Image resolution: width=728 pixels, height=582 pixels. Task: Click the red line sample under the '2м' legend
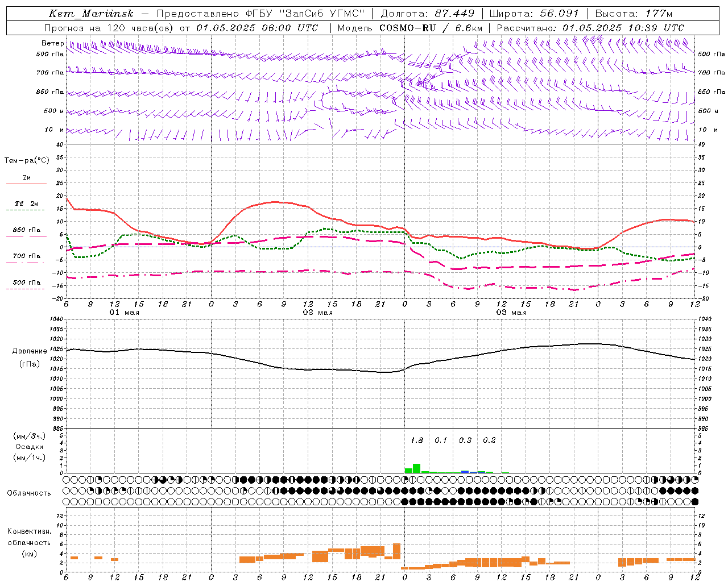pyautogui.click(x=26, y=184)
